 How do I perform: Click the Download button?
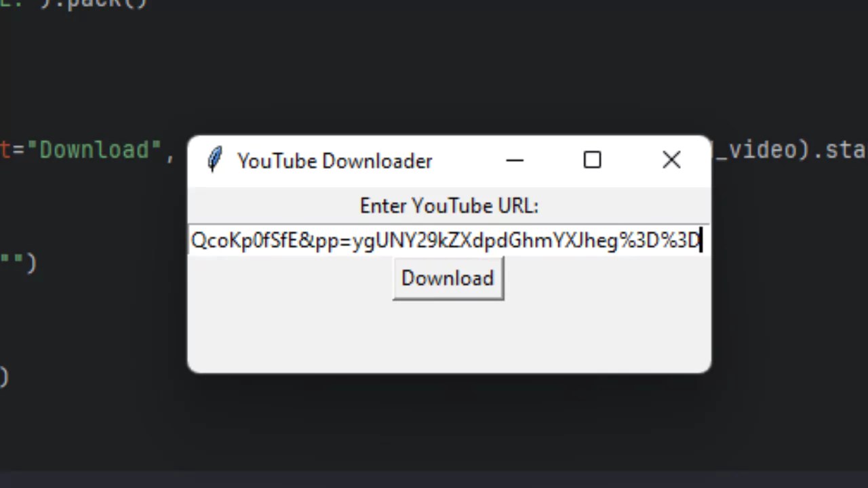[x=448, y=279]
